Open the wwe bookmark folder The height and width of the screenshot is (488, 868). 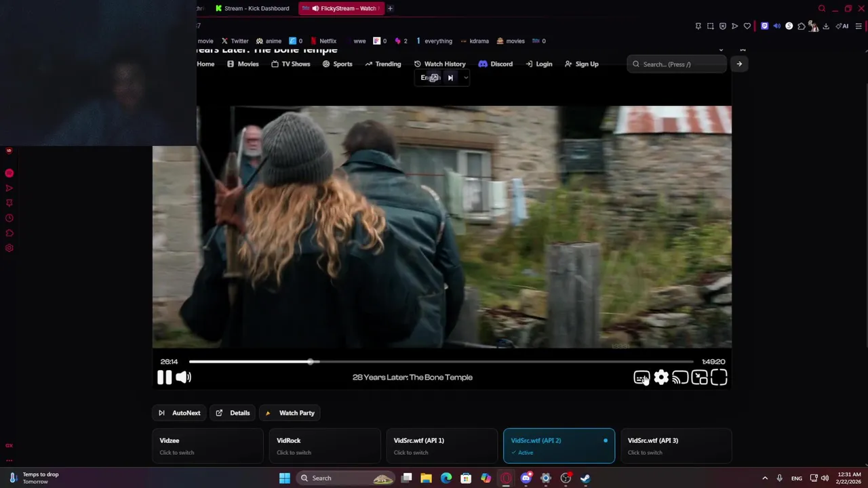point(355,41)
